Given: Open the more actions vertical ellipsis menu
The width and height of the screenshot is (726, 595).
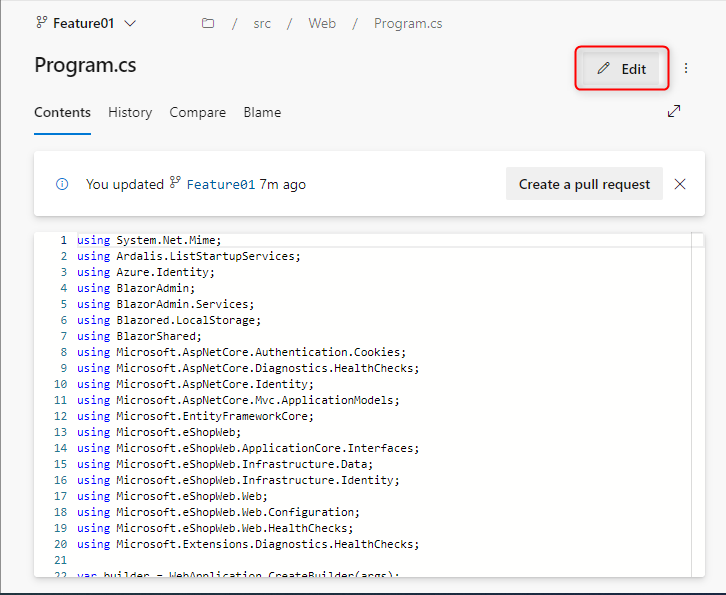Looking at the screenshot, I should [x=686, y=69].
